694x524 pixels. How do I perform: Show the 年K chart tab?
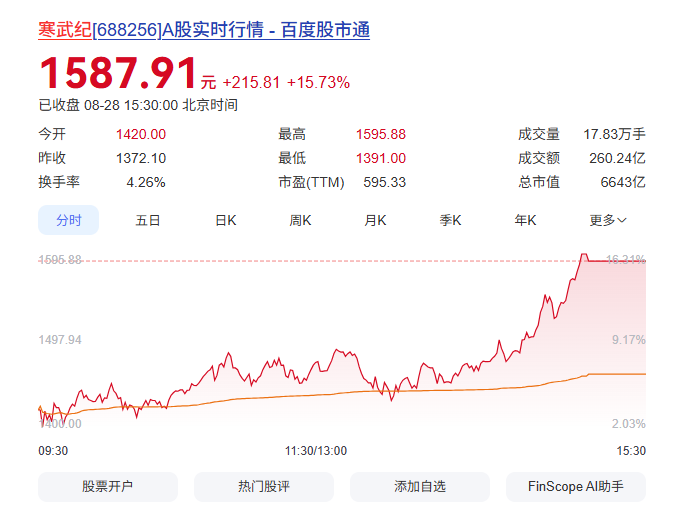pos(525,220)
